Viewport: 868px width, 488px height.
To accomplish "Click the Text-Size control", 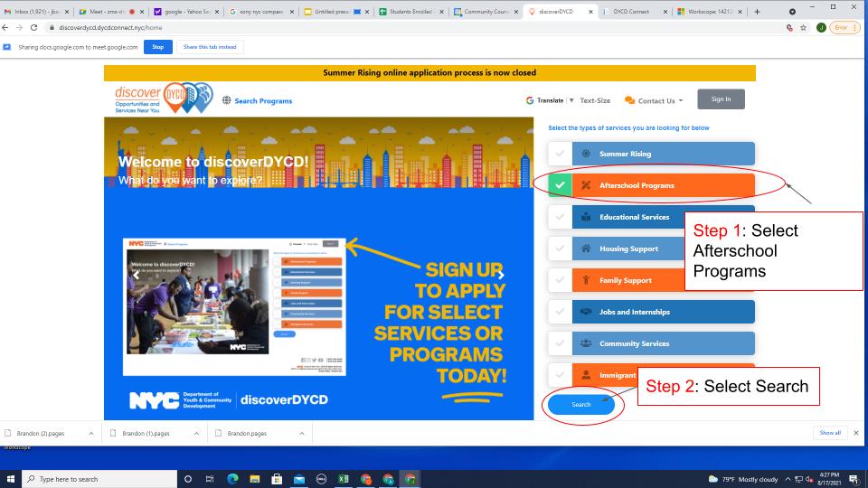I will pos(595,100).
